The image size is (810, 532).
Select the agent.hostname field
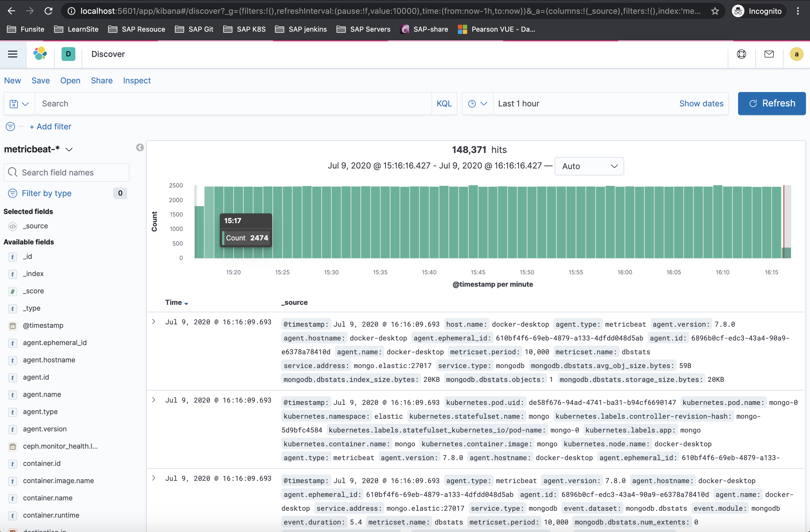tap(49, 360)
